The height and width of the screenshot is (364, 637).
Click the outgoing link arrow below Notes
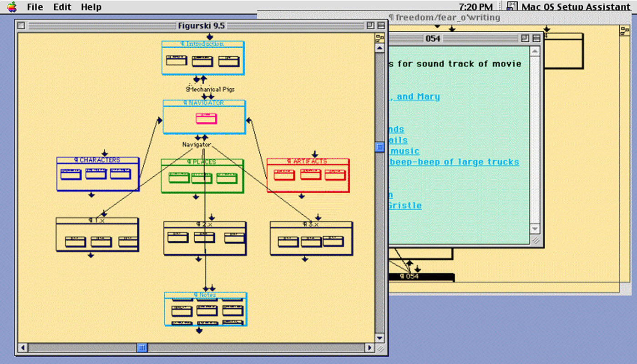pyautogui.click(x=199, y=330)
